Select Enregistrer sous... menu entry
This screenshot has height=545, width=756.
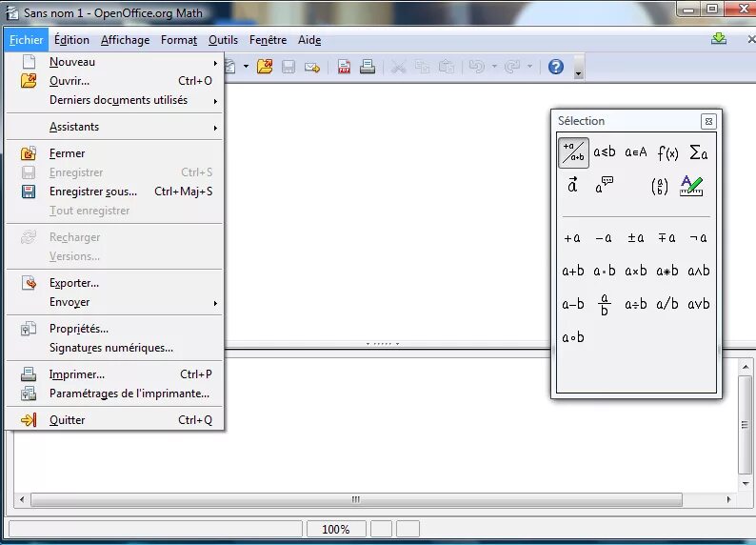pos(114,192)
